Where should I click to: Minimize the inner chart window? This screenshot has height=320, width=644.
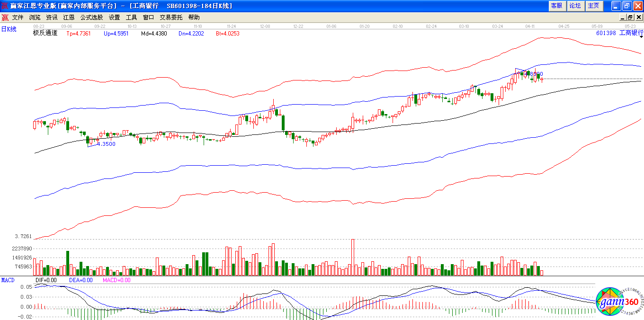(623, 18)
